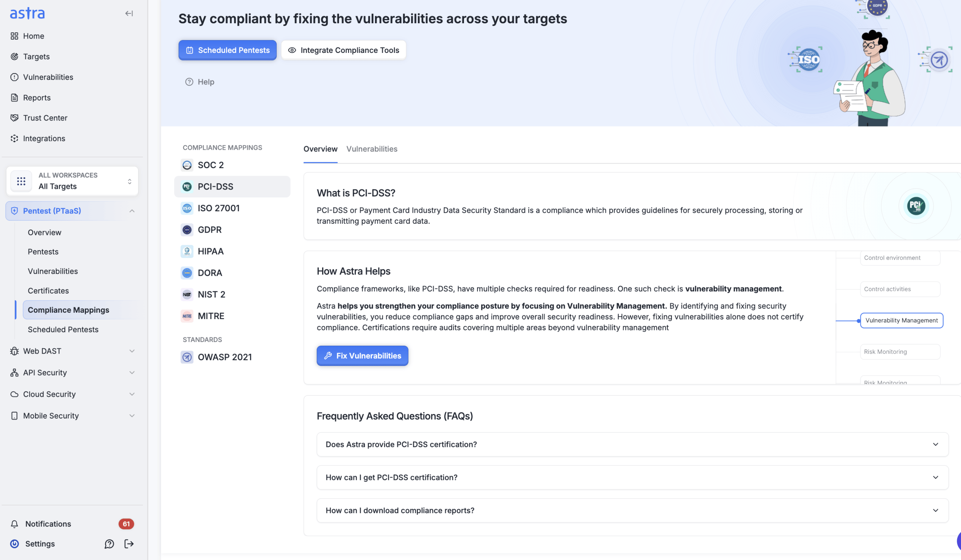
Task: Click the blue Scheduled Pentests button
Action: tap(227, 50)
